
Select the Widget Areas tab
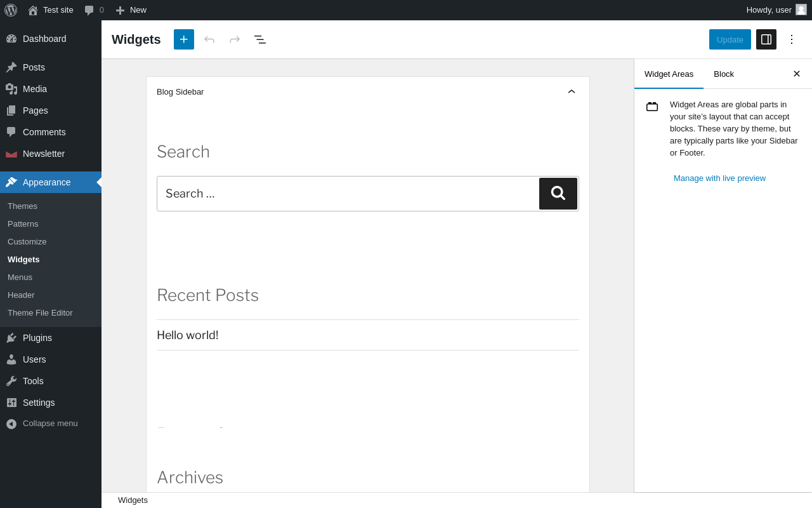[669, 74]
